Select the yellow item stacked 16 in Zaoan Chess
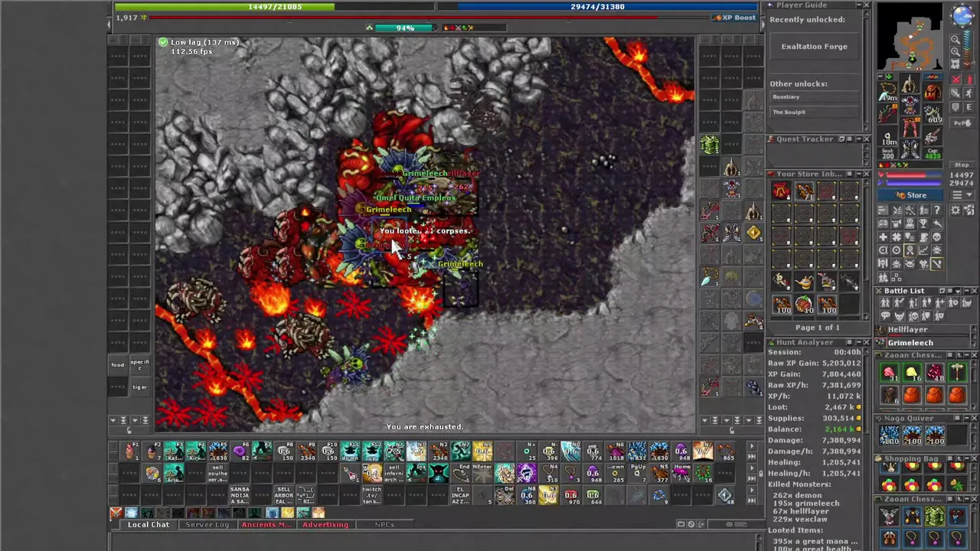The image size is (980, 551). 912,373
